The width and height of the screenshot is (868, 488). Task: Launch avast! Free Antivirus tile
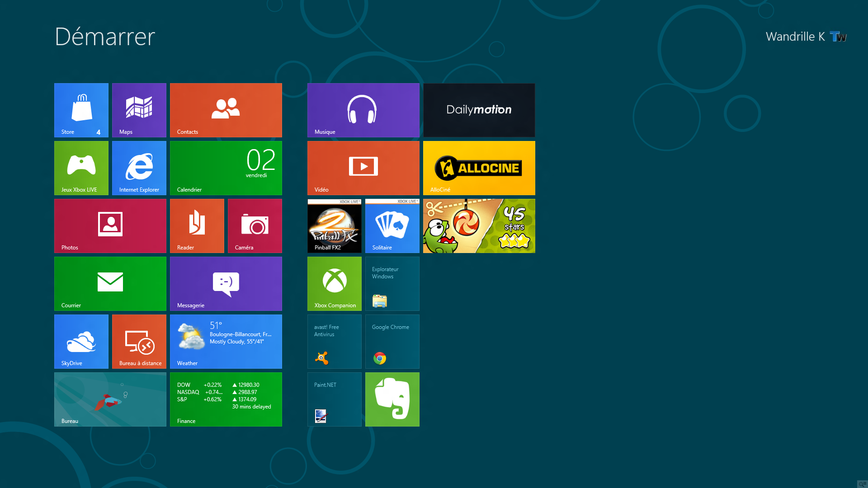pos(335,342)
